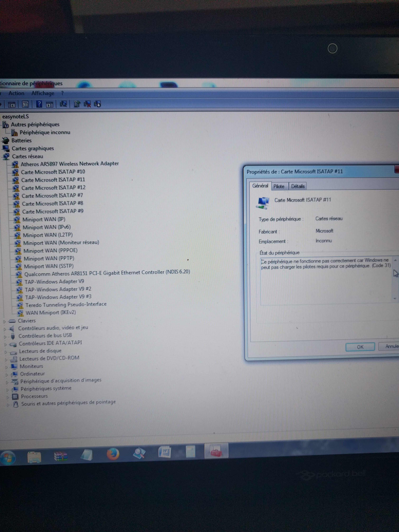Expand Contrôleurs audio, vidéo et jeu
The width and height of the screenshot is (399, 532).
pos(5,329)
